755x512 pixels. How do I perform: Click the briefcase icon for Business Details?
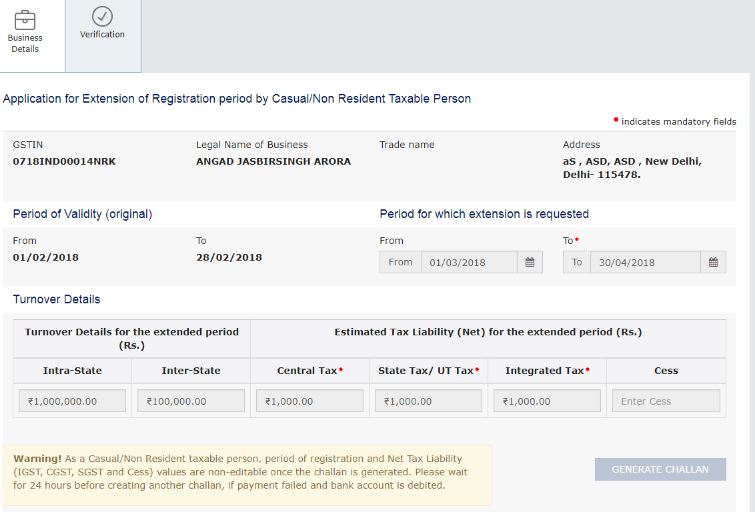point(25,19)
